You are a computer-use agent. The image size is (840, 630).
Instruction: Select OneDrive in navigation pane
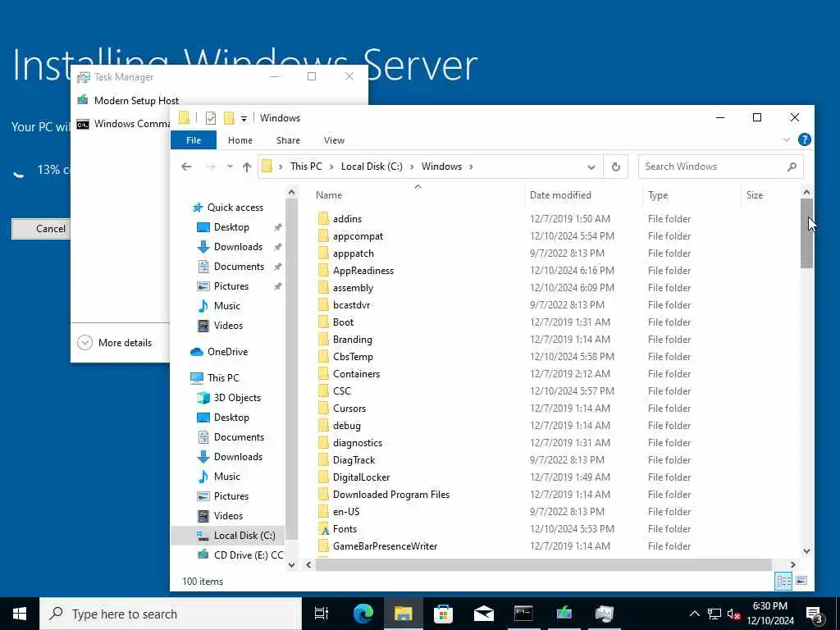point(227,352)
